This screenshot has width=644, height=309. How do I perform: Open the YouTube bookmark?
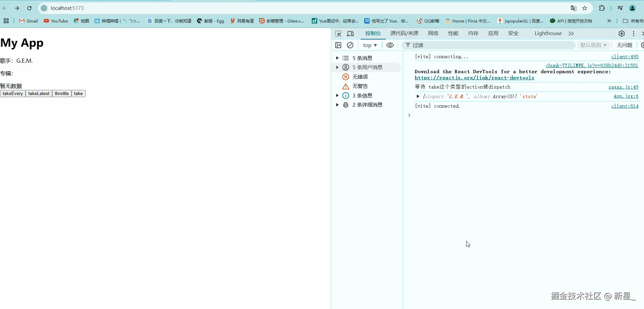coord(56,21)
